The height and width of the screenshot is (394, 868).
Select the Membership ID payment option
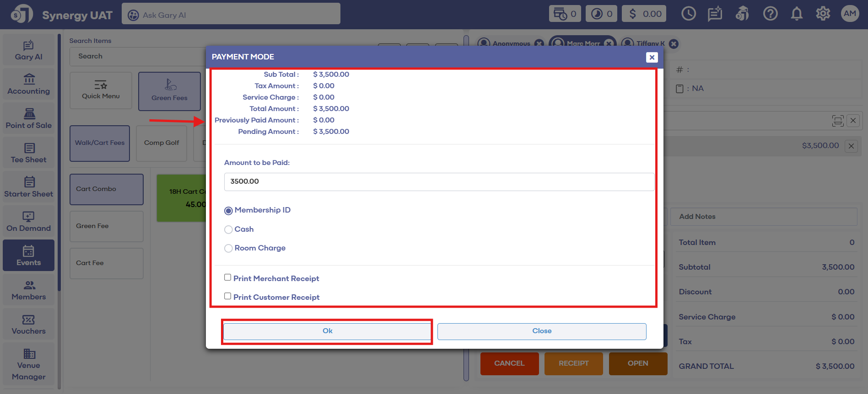pyautogui.click(x=228, y=211)
